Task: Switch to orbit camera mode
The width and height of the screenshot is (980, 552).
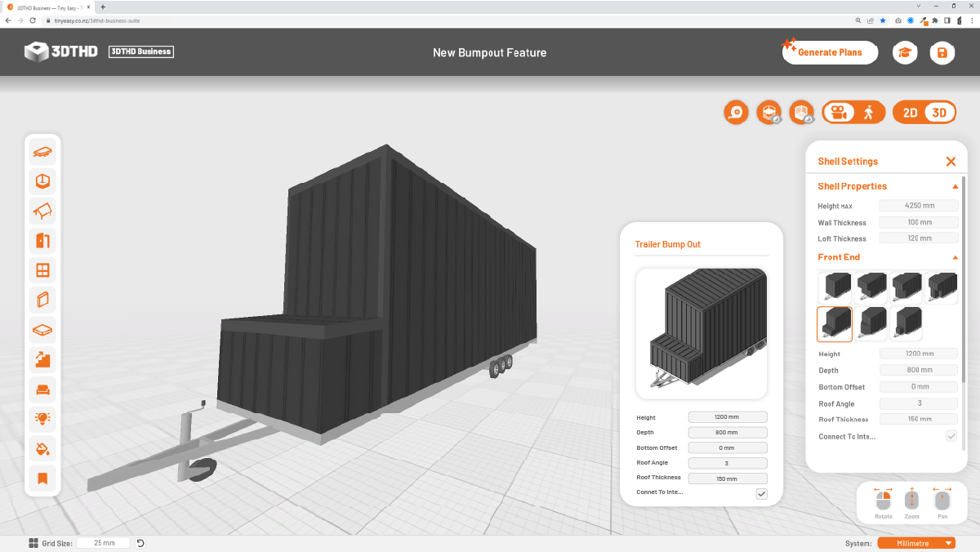Action: point(838,113)
